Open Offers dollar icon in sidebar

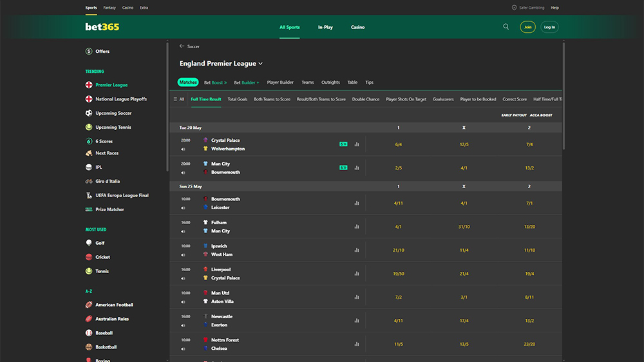tap(89, 52)
